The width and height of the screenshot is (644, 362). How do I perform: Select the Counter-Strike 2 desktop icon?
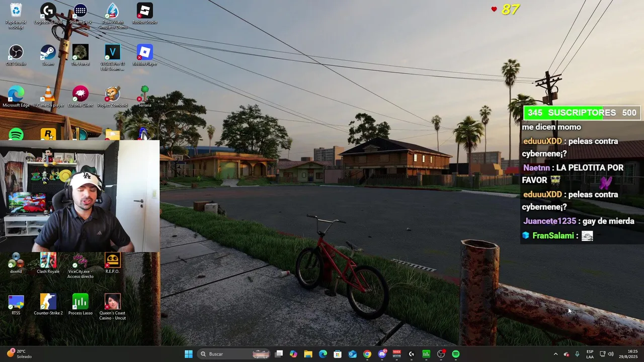48,305
